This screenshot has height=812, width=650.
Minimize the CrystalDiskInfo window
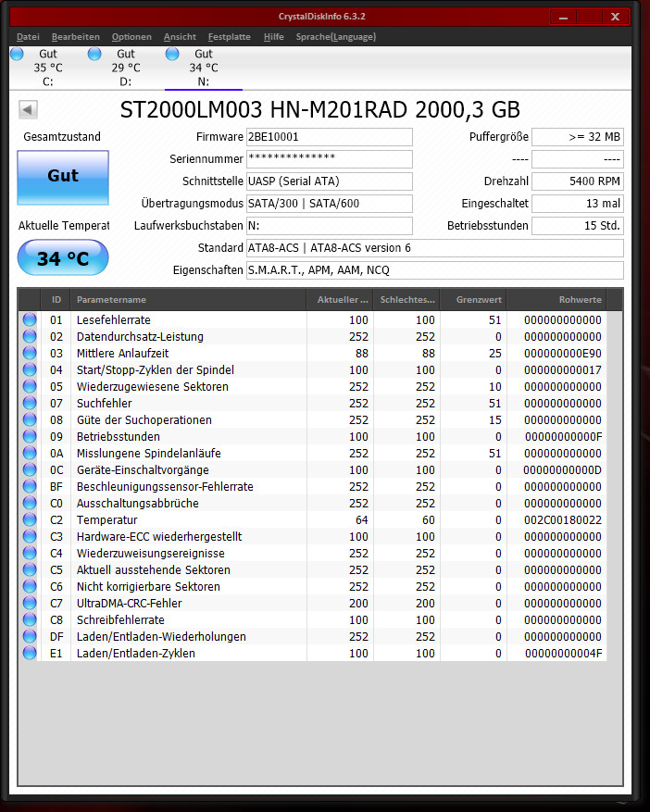coord(563,17)
